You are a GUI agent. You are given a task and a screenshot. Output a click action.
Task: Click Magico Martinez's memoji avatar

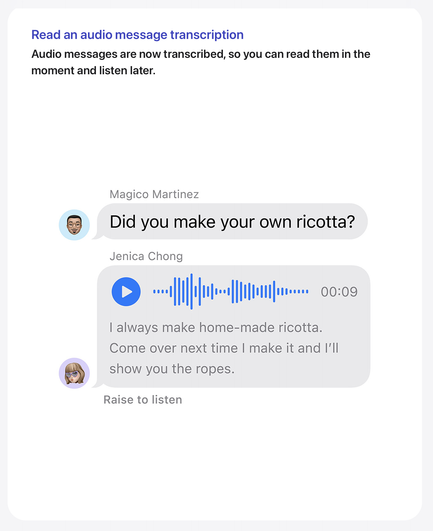pyautogui.click(x=74, y=225)
